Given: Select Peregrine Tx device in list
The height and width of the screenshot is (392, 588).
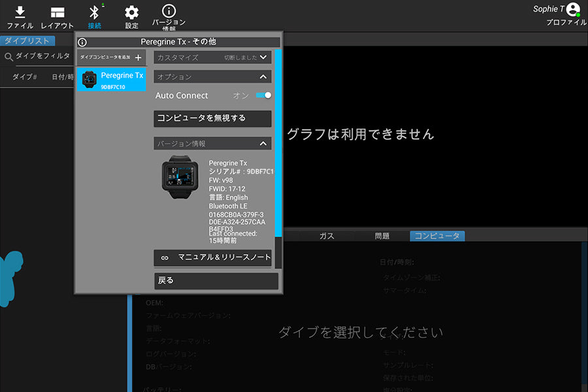Looking at the screenshot, I should point(111,80).
